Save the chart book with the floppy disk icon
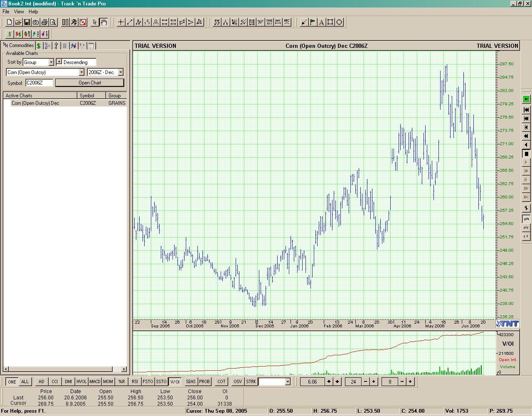The image size is (532, 416). 27,22
